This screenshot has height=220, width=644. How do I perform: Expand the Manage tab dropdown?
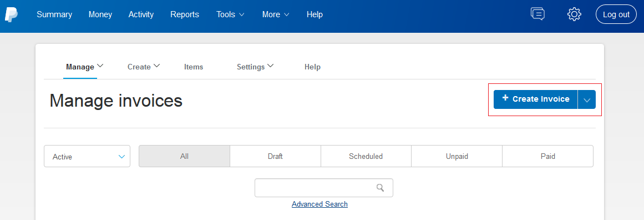85,67
